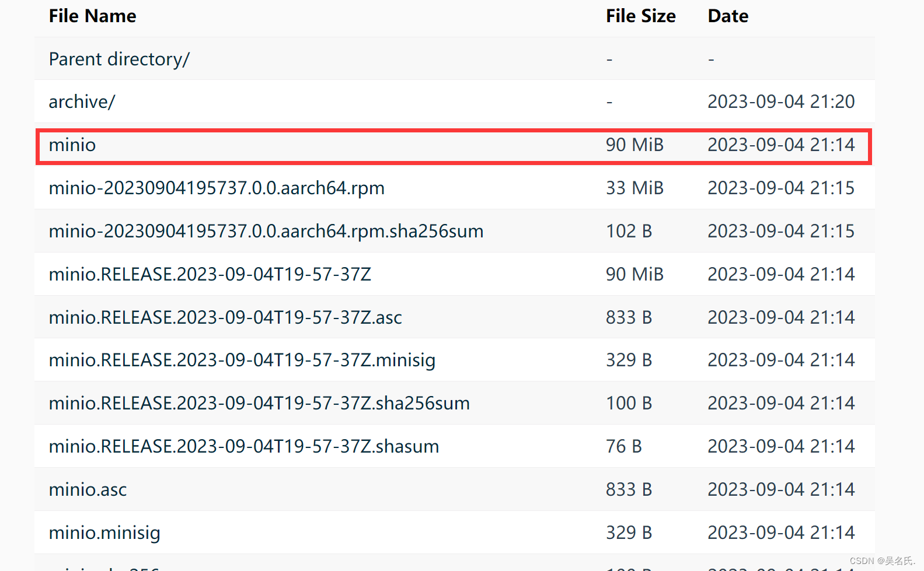Image resolution: width=924 pixels, height=571 pixels.
Task: Open minio.RELEASE.2023-09-04T19-57-37Z.sha256sum file
Action: (x=259, y=403)
